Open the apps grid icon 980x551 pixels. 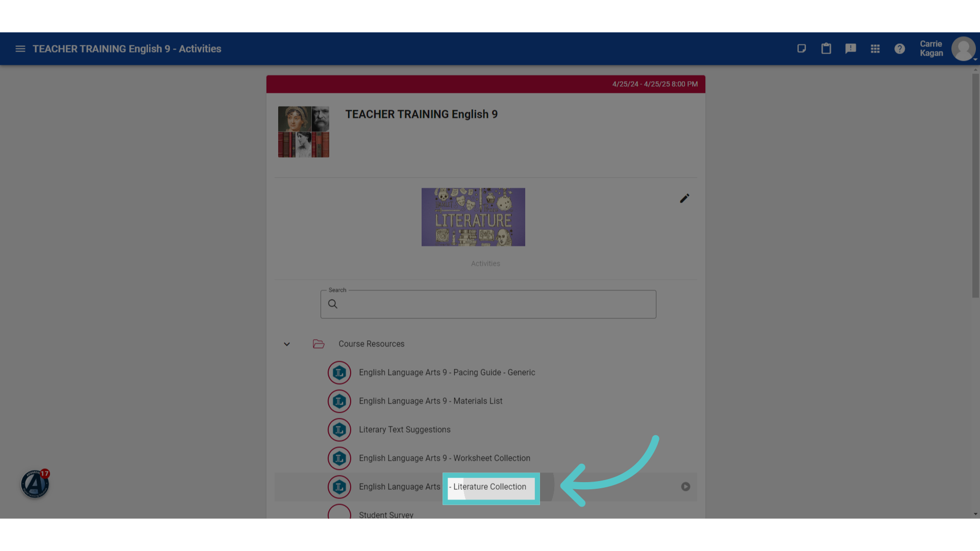point(875,49)
